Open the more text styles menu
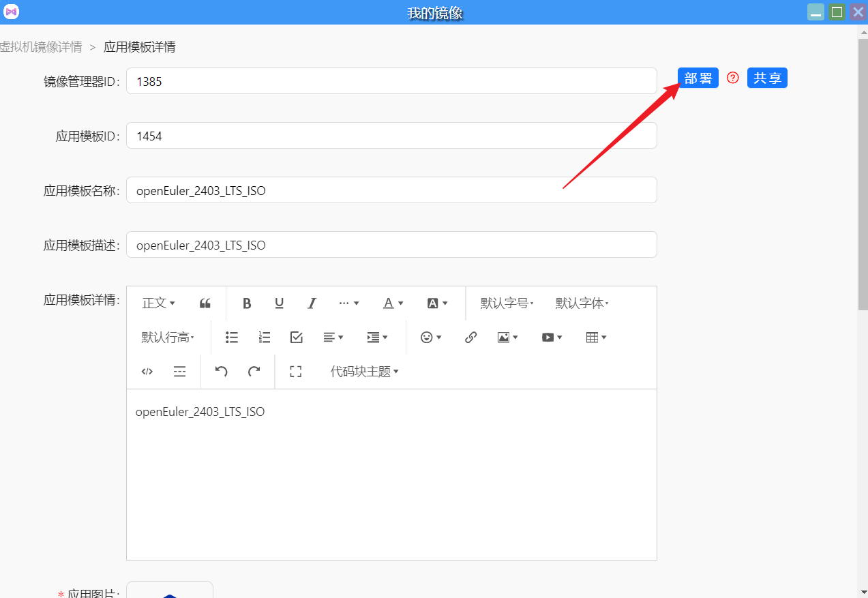 click(x=348, y=303)
